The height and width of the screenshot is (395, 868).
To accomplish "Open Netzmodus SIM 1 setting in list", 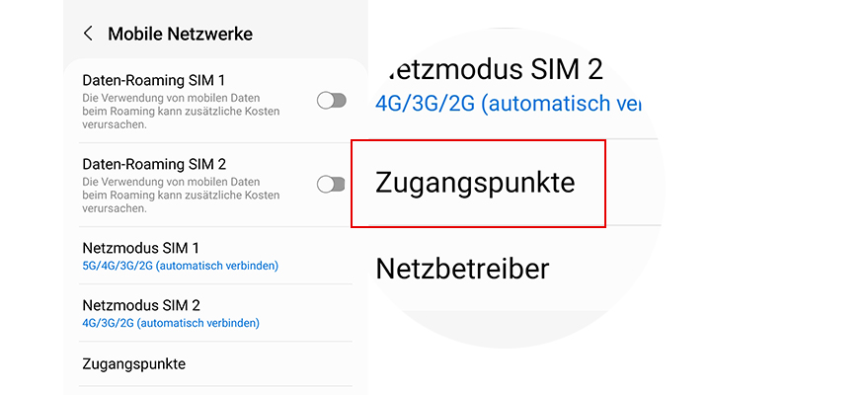I will [x=141, y=248].
